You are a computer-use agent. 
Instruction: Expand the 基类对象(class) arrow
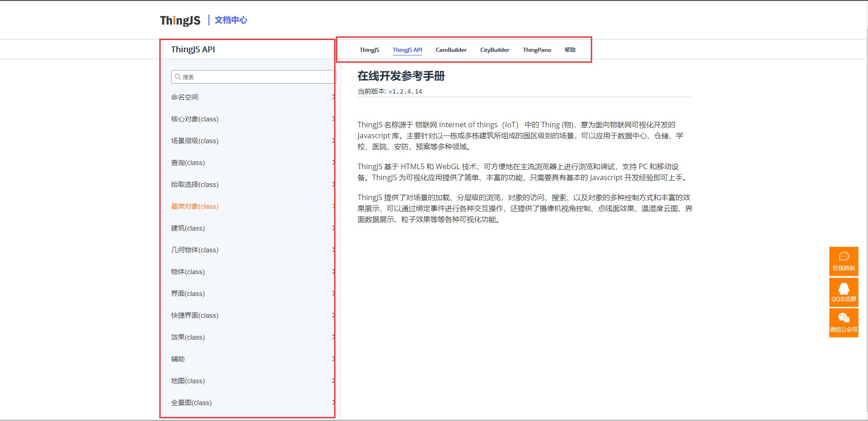333,206
